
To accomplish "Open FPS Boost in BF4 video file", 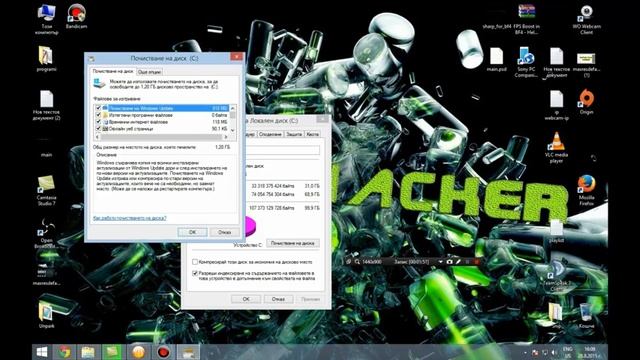I will tap(527, 19).
